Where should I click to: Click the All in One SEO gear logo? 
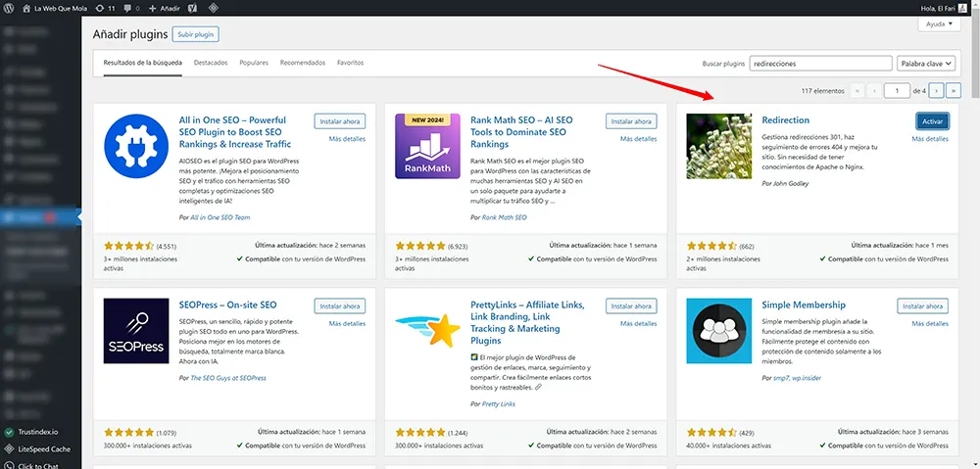point(136,146)
